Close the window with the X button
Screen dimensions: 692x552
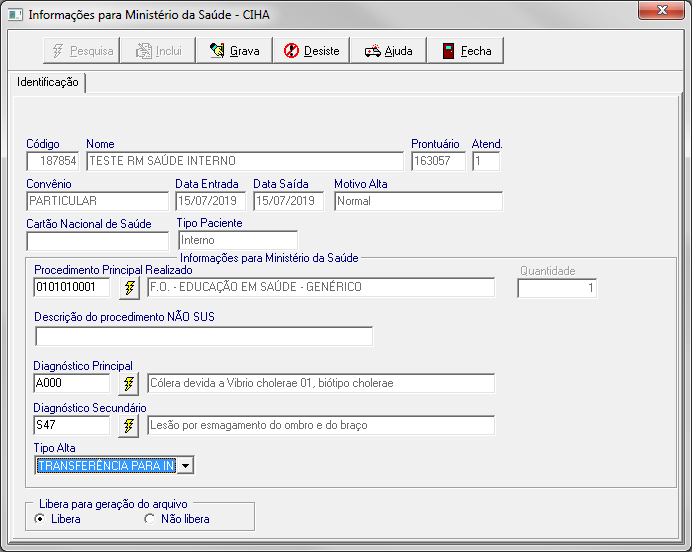(x=661, y=10)
